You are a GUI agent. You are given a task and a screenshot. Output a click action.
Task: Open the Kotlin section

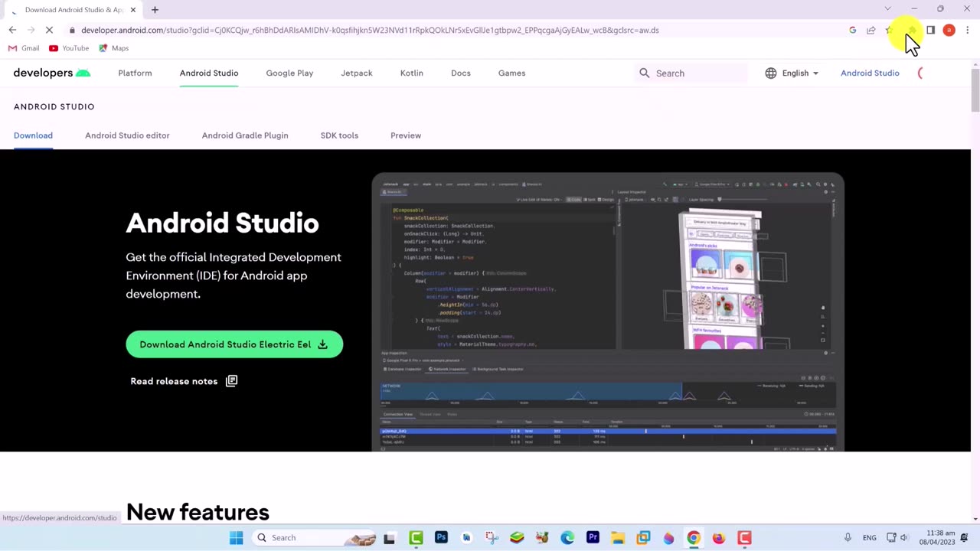(411, 73)
